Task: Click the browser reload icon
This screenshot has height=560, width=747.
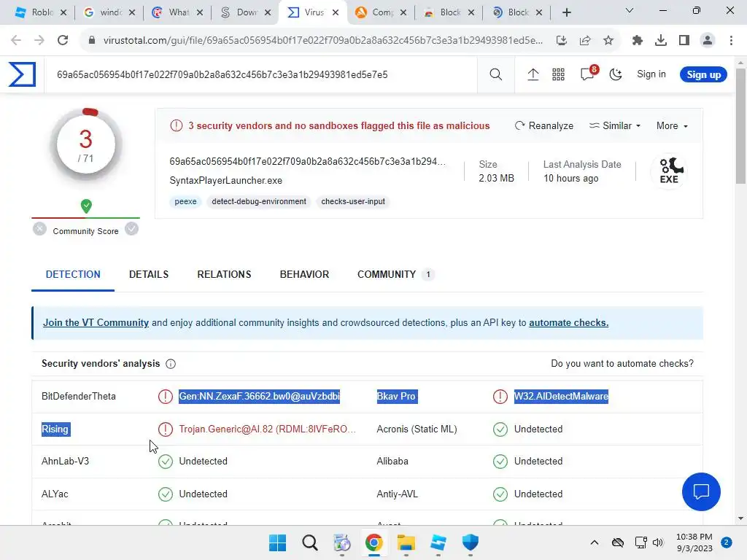Action: tap(63, 40)
